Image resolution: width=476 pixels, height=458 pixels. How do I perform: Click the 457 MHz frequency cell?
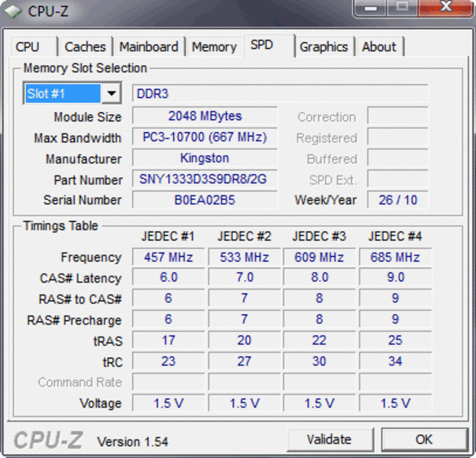(x=169, y=257)
